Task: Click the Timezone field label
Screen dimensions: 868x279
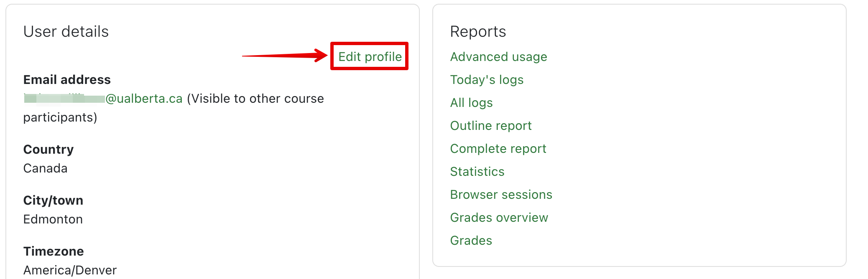Action: (x=54, y=251)
